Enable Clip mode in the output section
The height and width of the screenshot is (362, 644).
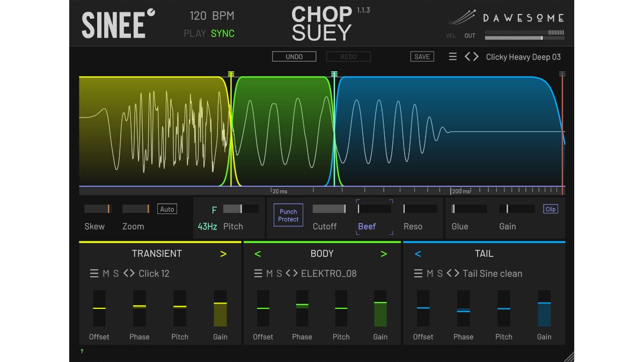(550, 209)
